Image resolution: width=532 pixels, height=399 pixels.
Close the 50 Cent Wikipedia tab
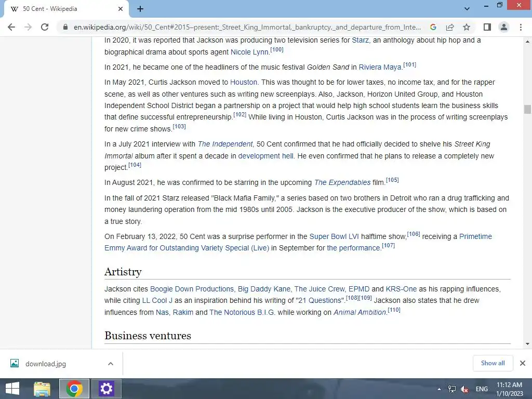coord(121,9)
